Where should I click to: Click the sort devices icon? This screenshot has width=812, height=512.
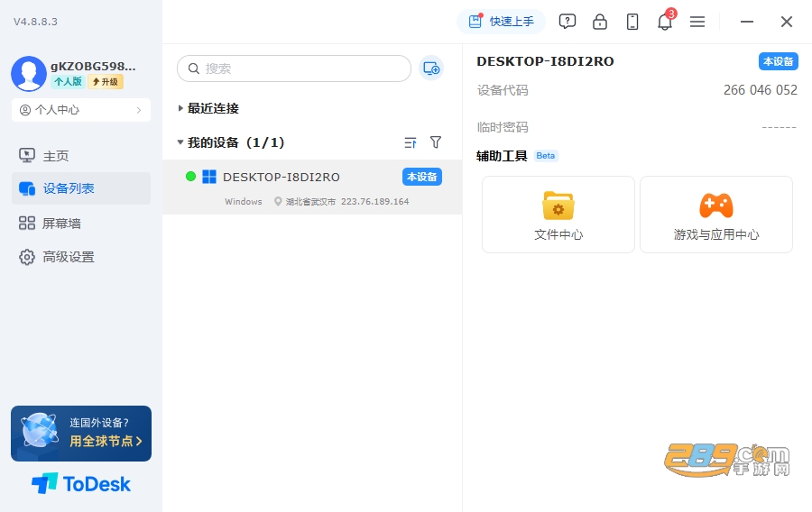tap(411, 142)
